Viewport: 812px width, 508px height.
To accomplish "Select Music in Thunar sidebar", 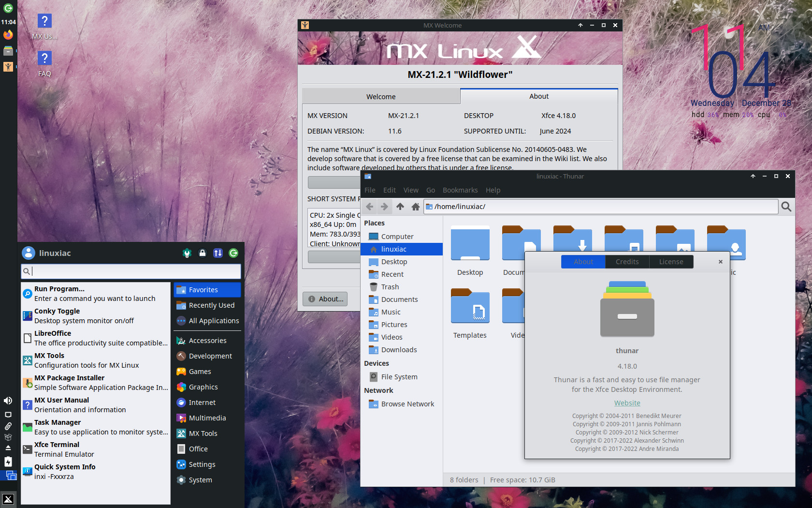I will [401, 312].
